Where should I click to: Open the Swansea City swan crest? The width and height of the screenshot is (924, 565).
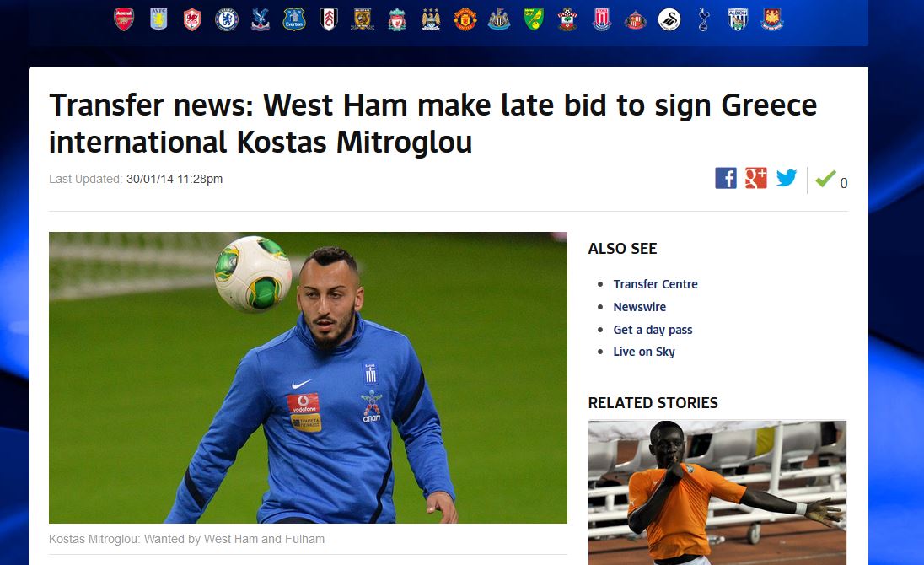669,19
